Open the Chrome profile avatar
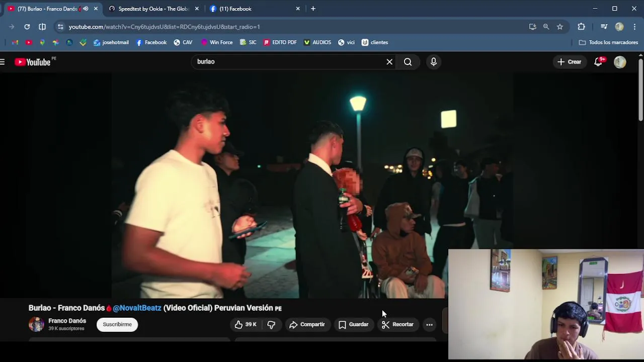The width and height of the screenshot is (644, 362). pyautogui.click(x=619, y=27)
